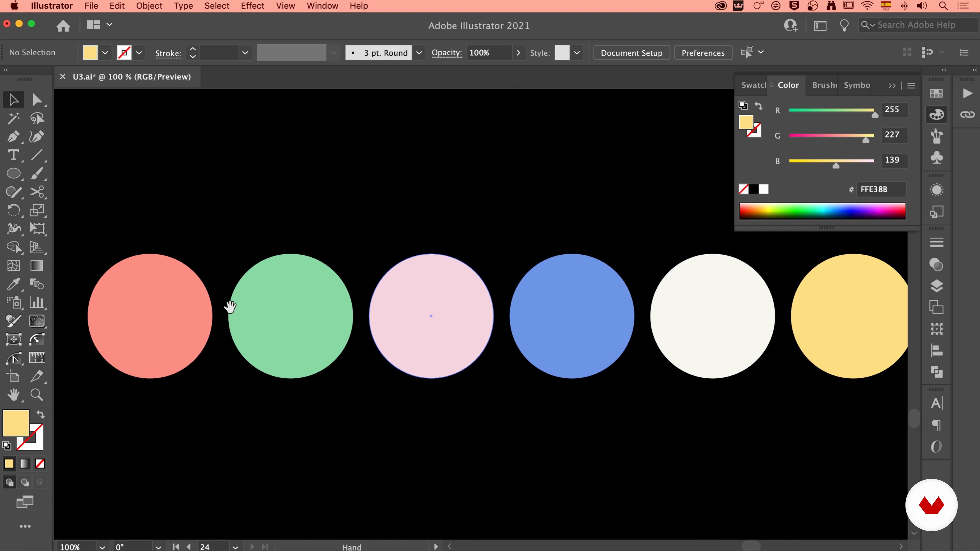Select the Line Segment tool
980x551 pixels.
tap(37, 155)
